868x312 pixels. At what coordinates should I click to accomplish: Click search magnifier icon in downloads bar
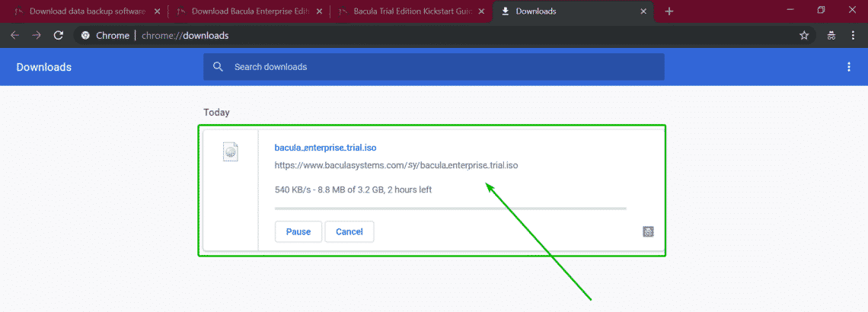(x=218, y=67)
